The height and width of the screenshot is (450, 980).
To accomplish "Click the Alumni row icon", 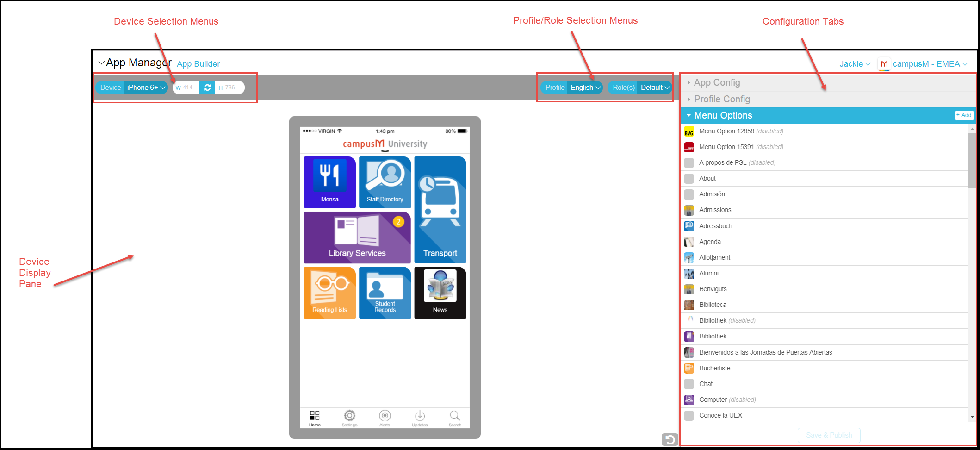I will pos(689,273).
